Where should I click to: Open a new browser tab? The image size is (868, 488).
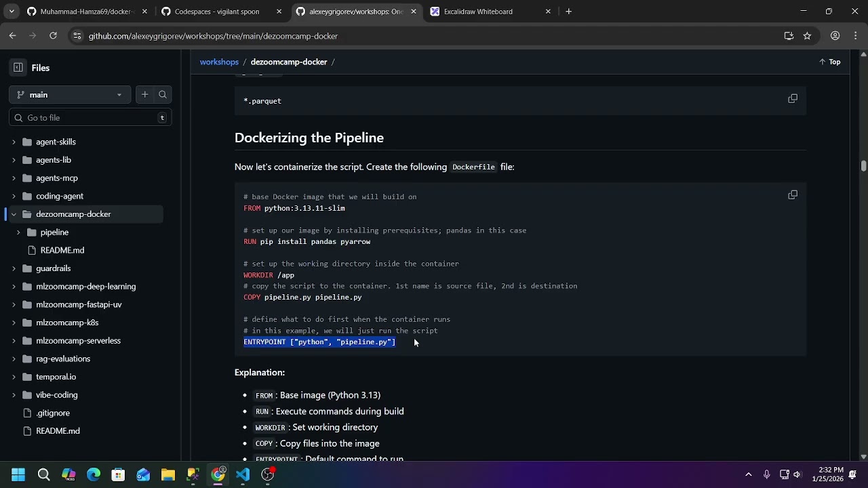point(569,12)
